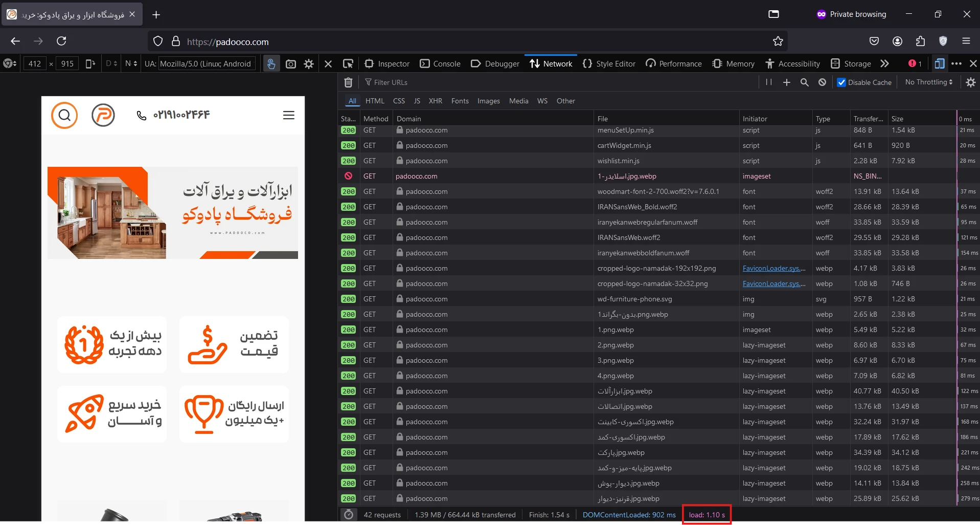Screen dimensions: 980x525
Task: Sort by the Domain column header
Action: (493, 119)
